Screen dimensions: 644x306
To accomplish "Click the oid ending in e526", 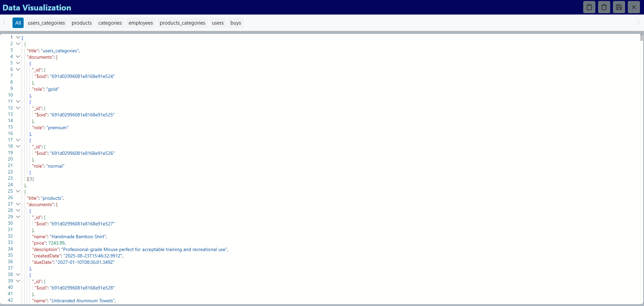I will point(82,153).
